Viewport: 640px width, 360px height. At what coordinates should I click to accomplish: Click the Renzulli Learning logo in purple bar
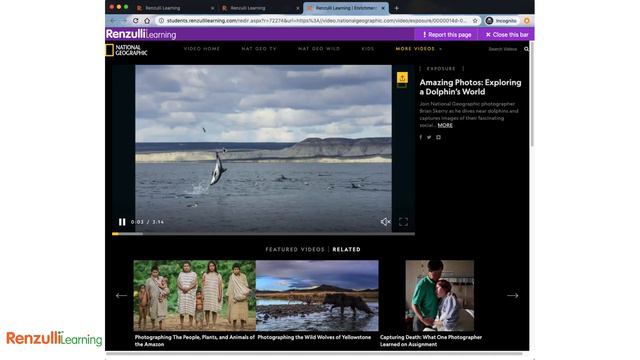click(141, 34)
